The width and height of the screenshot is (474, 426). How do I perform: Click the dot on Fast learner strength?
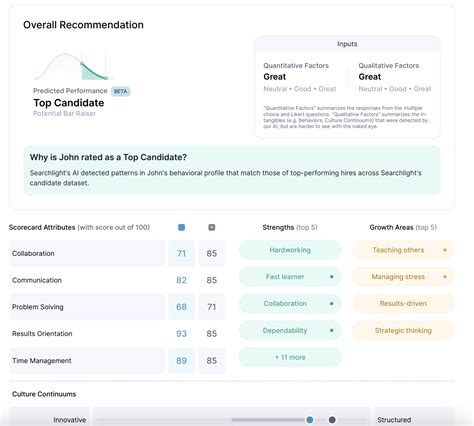click(332, 277)
